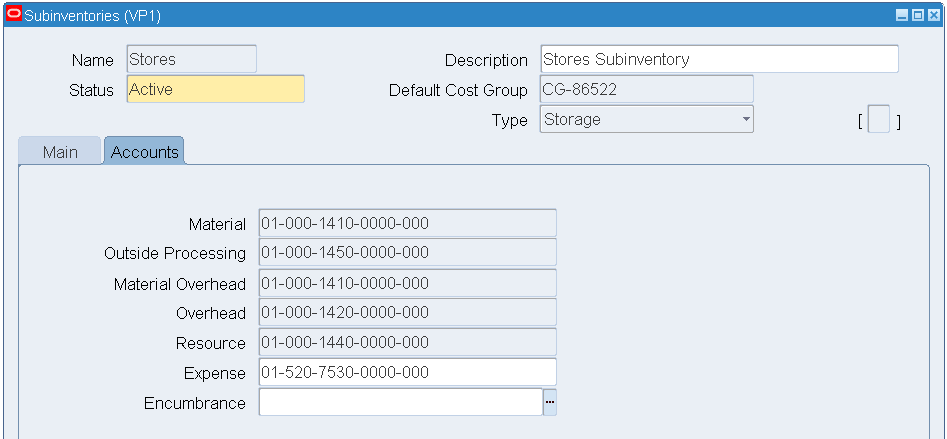
Task: Click the Overhead account field
Action: [x=408, y=312]
